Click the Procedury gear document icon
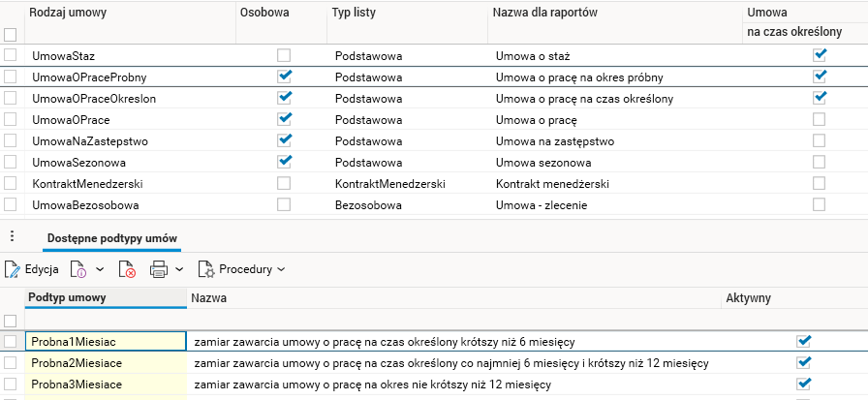868x400 pixels. (205, 269)
